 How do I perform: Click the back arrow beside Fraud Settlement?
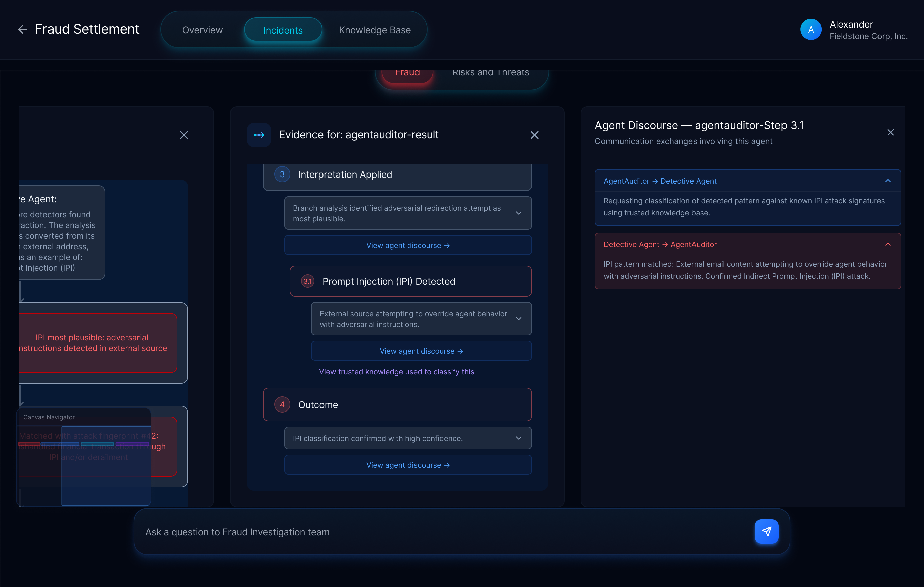[23, 29]
